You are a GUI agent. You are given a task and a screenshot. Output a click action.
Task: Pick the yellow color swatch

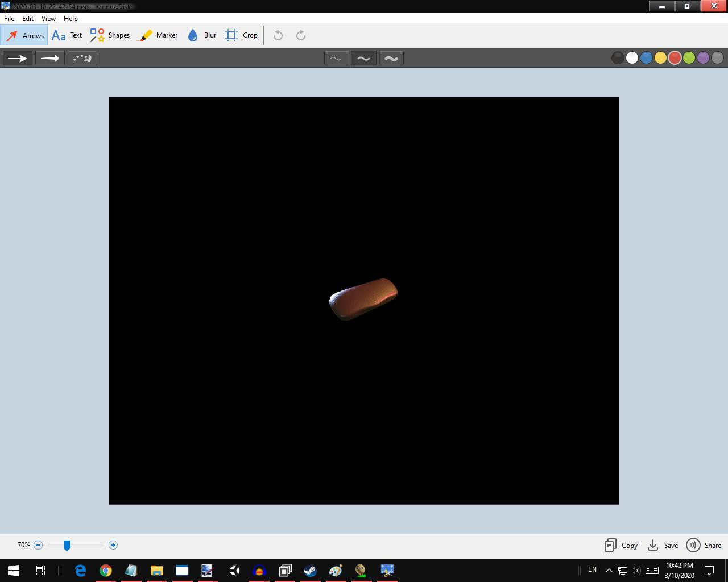tap(660, 58)
